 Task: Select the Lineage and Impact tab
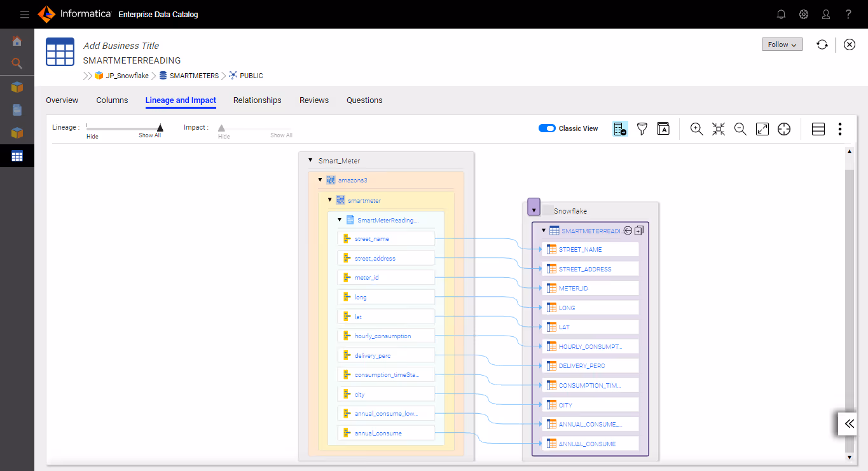pos(181,100)
